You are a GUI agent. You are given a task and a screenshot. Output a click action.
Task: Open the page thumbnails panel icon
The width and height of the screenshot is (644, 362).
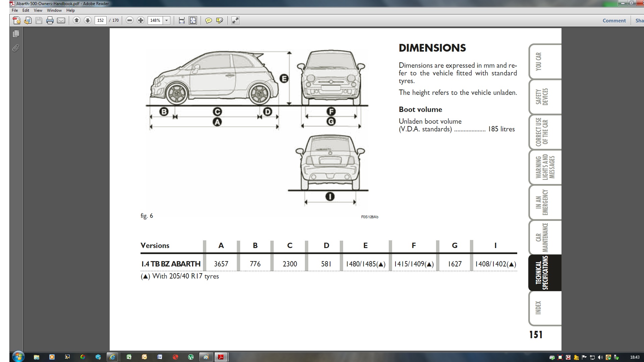click(x=16, y=34)
